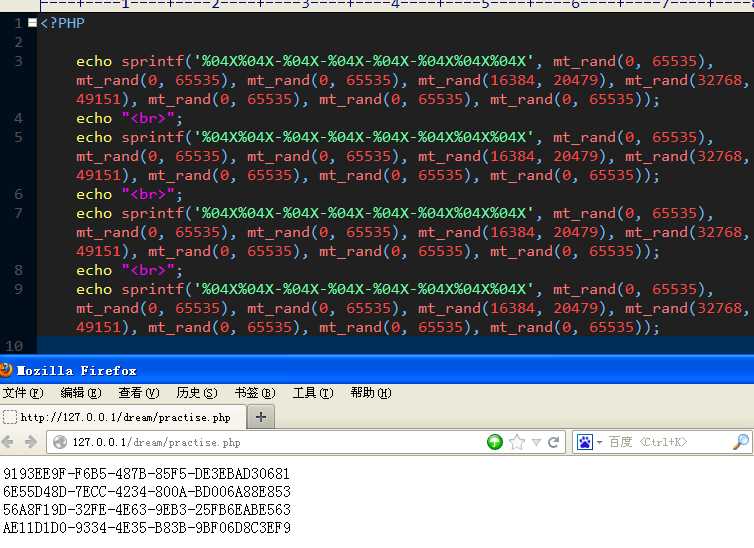Screen dimensions: 754x548
Task: Open the 编辑(E) menu
Action: pyautogui.click(x=81, y=393)
